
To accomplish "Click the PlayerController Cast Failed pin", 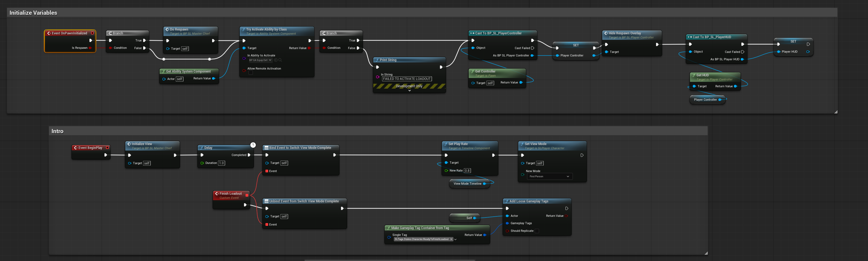I will [533, 48].
